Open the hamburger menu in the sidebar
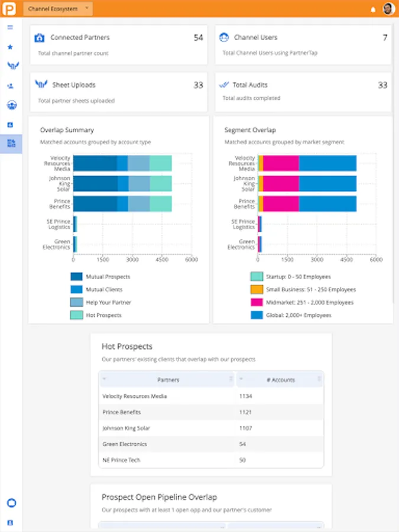Screen dimensions: 399x532 tap(10, 27)
